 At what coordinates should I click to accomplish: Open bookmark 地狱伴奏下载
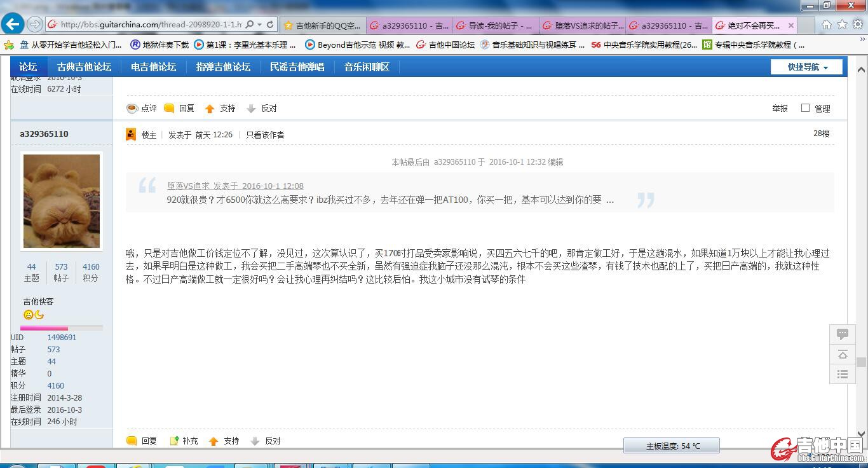(159, 45)
